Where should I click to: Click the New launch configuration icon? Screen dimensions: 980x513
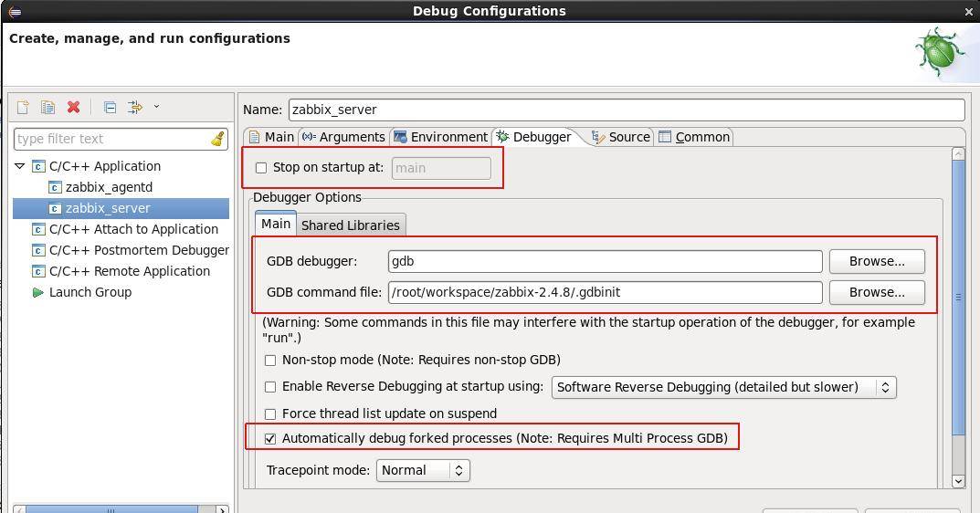(23, 107)
